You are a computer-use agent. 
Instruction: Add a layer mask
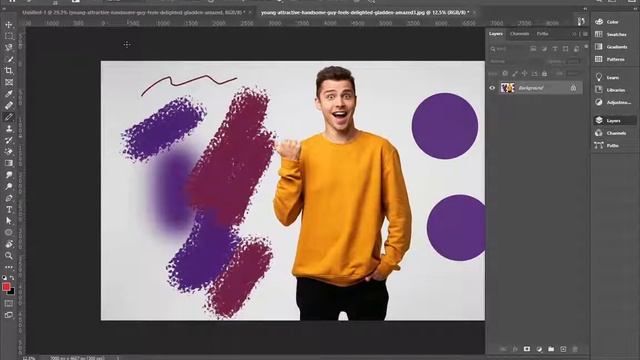[x=527, y=349]
